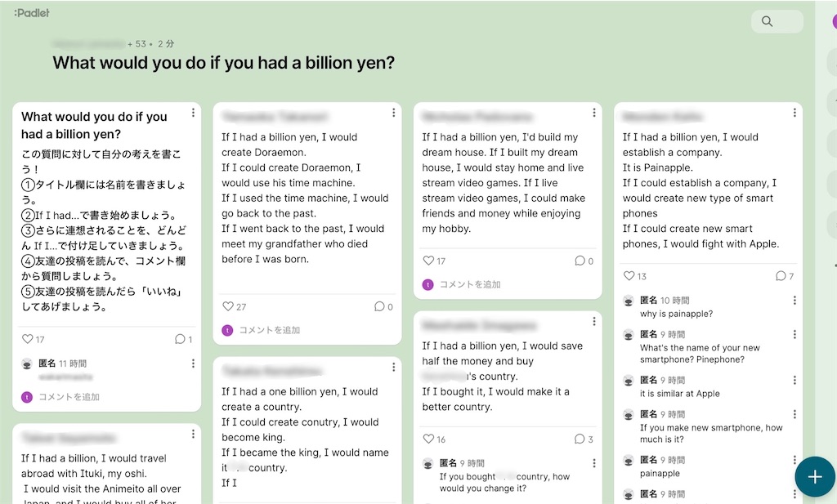The width and height of the screenshot is (837, 504).
Task: Click the plus button to add post
Action: coord(814,477)
